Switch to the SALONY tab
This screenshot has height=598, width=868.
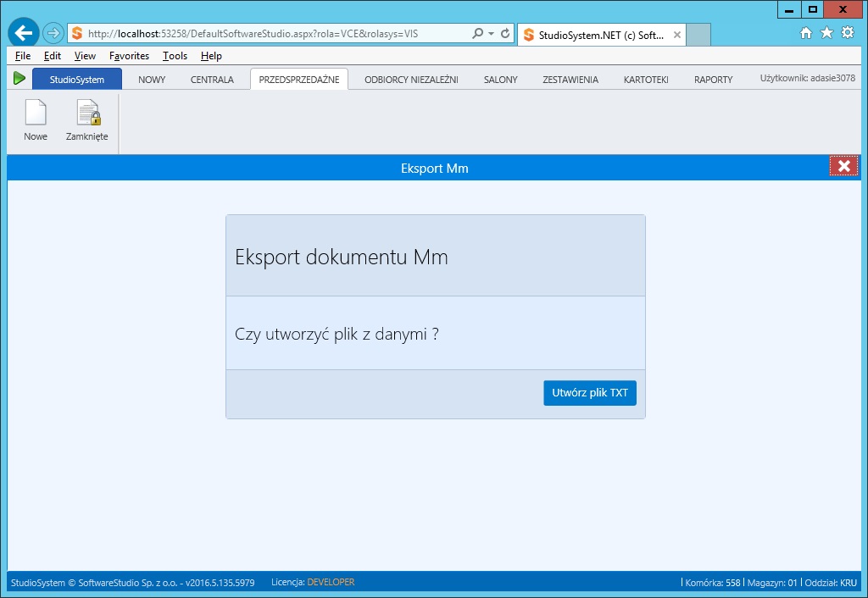tap(500, 79)
